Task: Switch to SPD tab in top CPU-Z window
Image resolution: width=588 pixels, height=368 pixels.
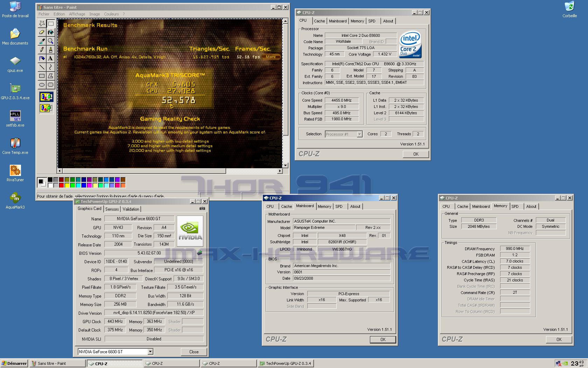Action: pos(372,21)
